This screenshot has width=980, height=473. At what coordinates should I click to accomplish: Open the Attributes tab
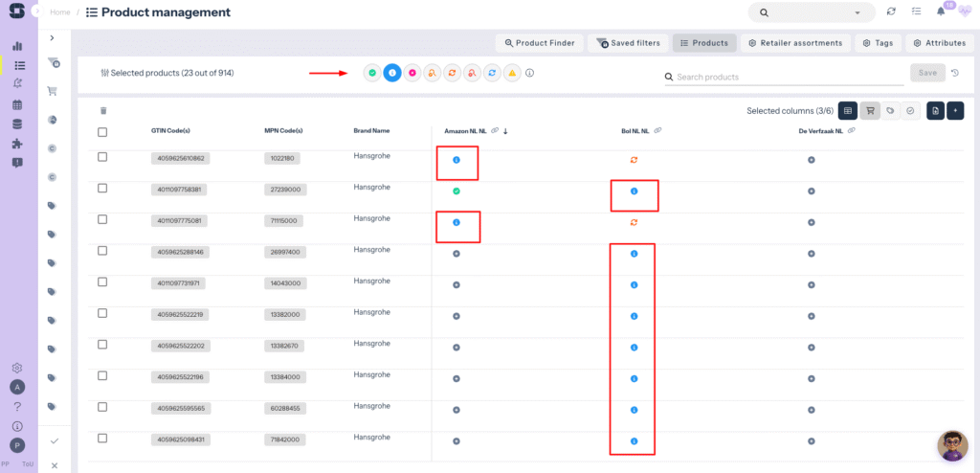coord(937,43)
